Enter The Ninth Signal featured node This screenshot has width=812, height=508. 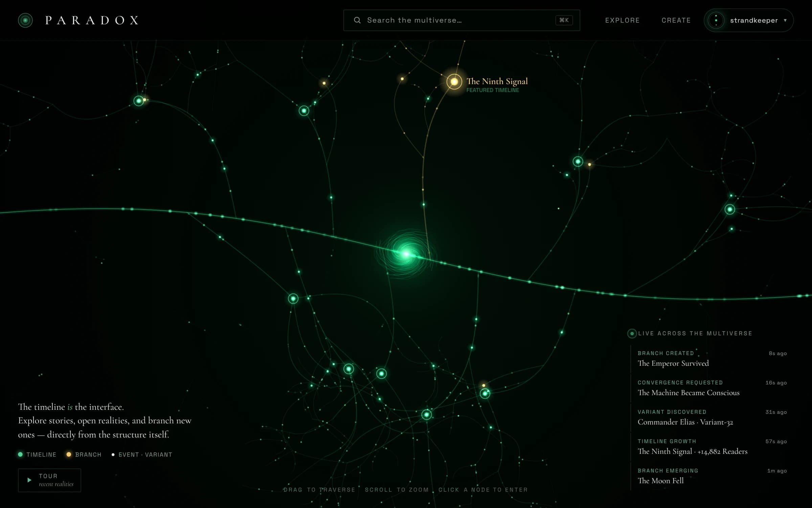coord(454,82)
